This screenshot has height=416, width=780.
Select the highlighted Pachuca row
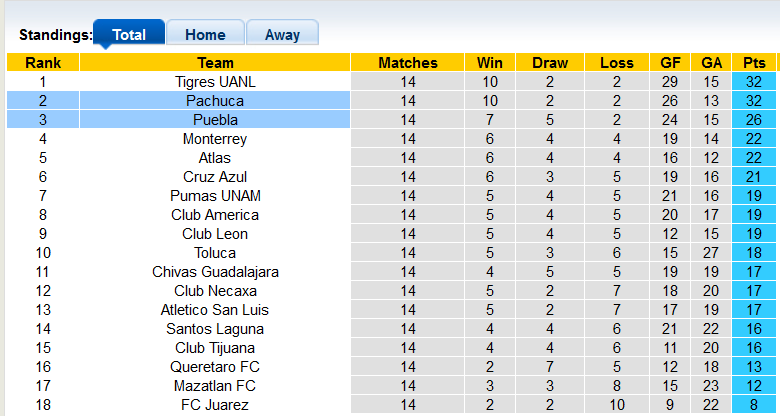pyautogui.click(x=215, y=101)
